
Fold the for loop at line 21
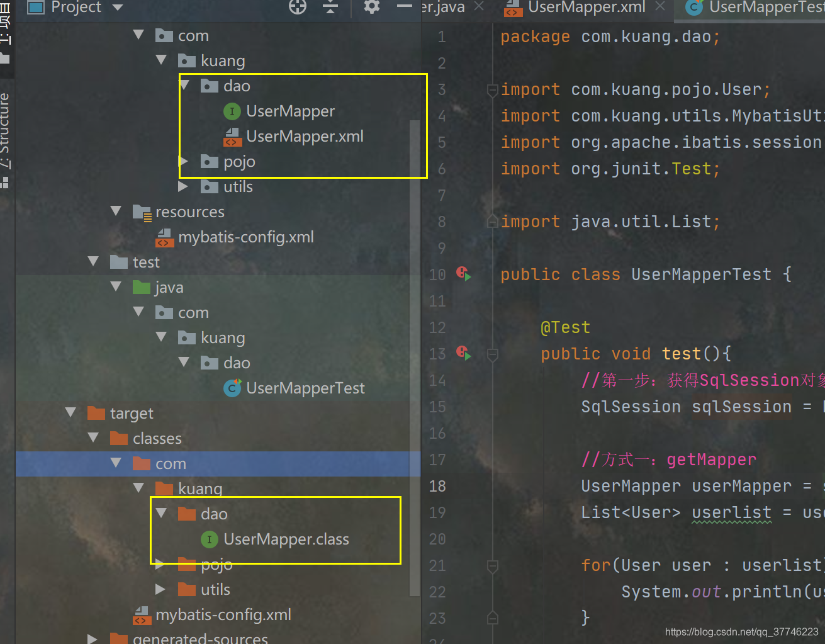click(493, 567)
